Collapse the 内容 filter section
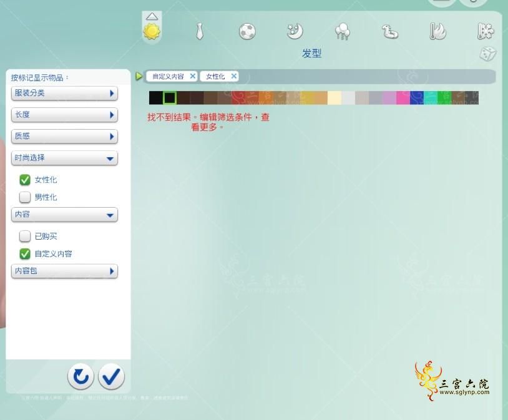This screenshot has width=508, height=420. [x=64, y=215]
